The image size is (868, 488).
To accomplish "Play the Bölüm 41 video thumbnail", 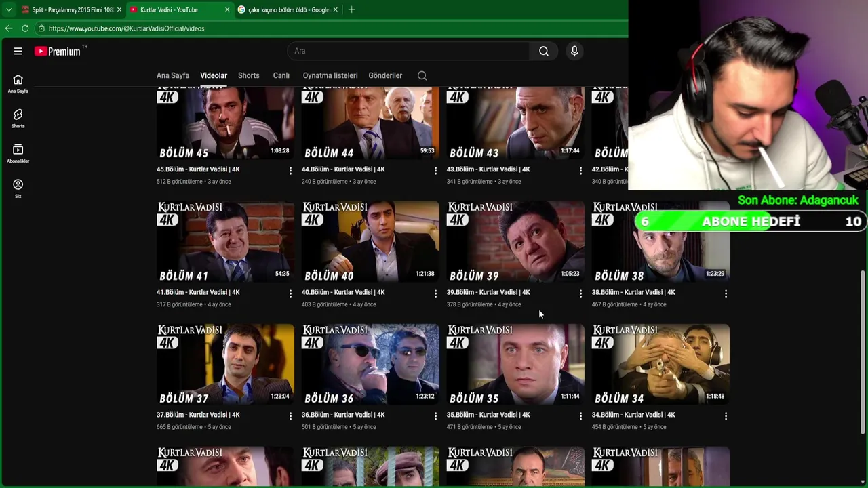I will pos(225,241).
